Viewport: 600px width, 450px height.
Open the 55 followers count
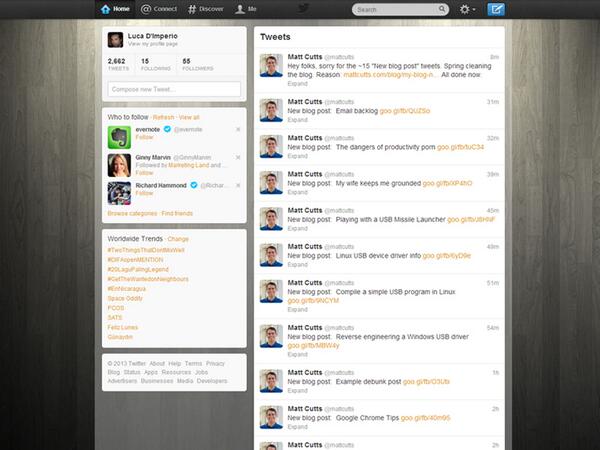pyautogui.click(x=197, y=64)
